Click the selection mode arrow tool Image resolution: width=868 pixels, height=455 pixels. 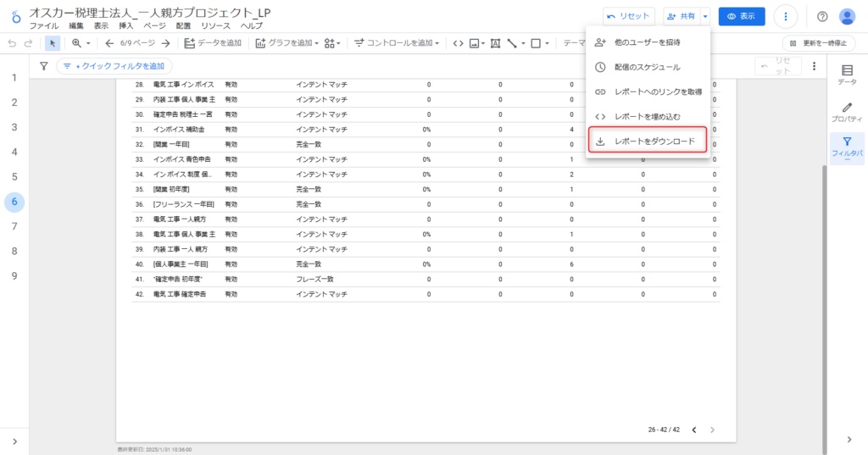[x=53, y=42]
